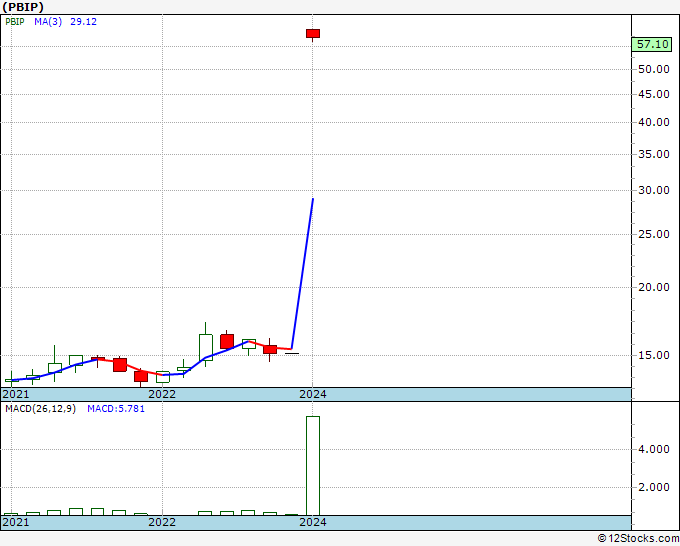This screenshot has height=546, width=680.
Task: Click the MACD:5.781 value label
Action: pos(116,409)
